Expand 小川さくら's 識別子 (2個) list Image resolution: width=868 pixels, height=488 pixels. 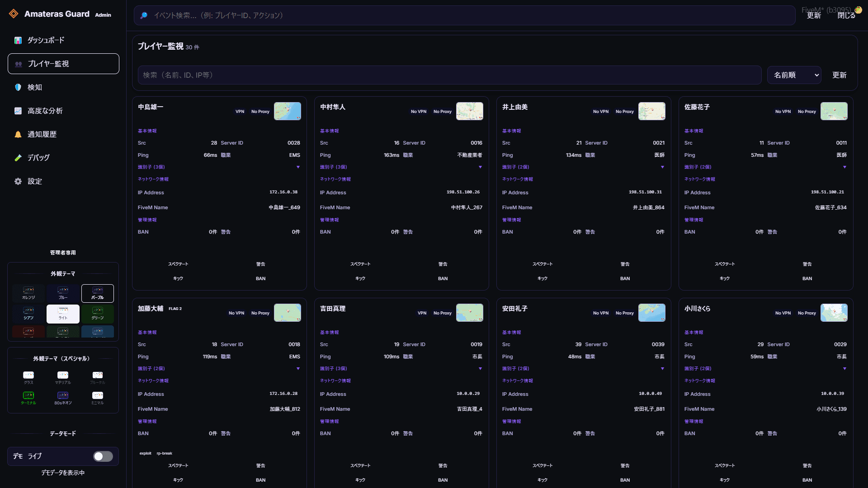(x=766, y=369)
